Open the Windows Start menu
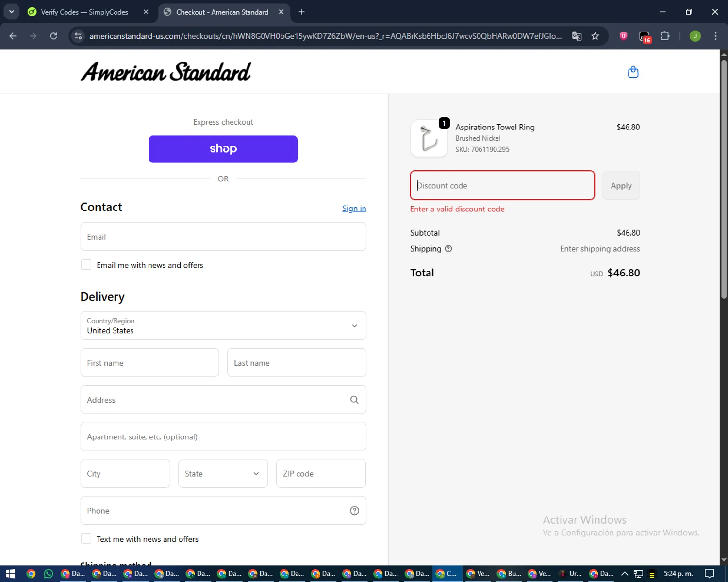 click(10, 574)
